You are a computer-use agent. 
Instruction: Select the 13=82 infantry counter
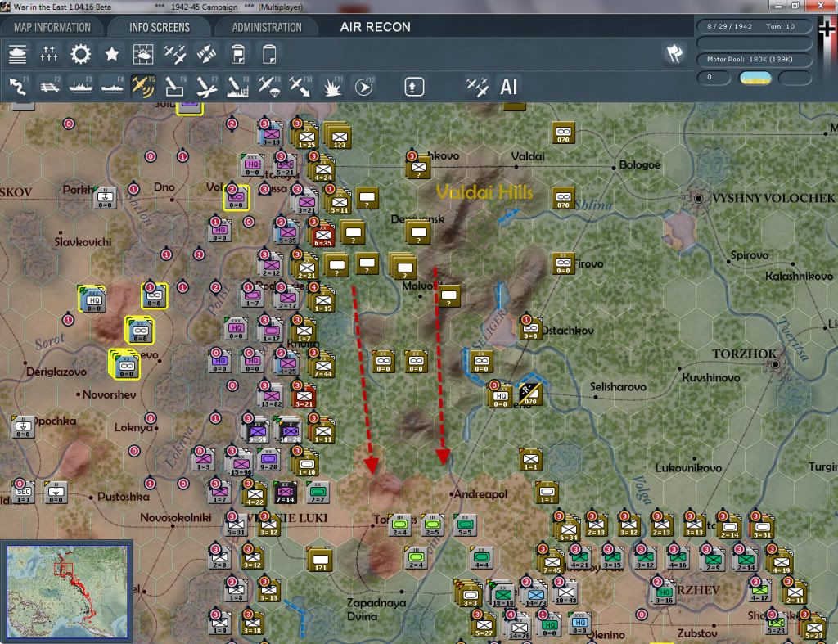point(271,397)
